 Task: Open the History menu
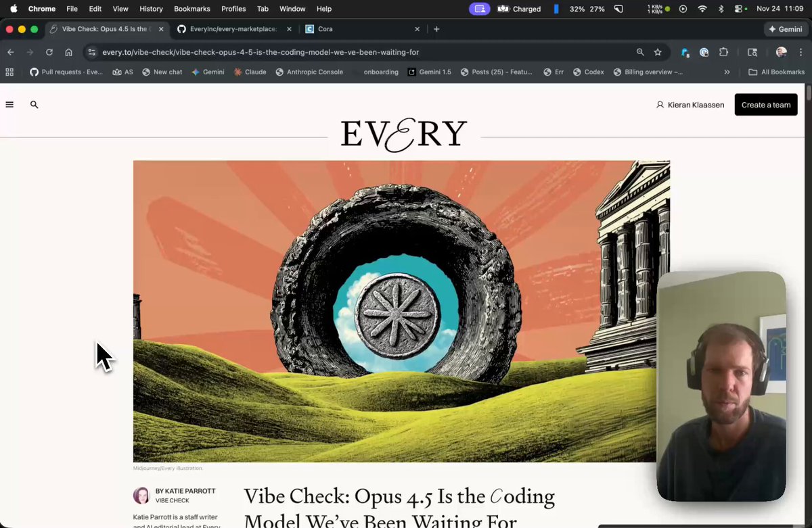click(x=151, y=9)
